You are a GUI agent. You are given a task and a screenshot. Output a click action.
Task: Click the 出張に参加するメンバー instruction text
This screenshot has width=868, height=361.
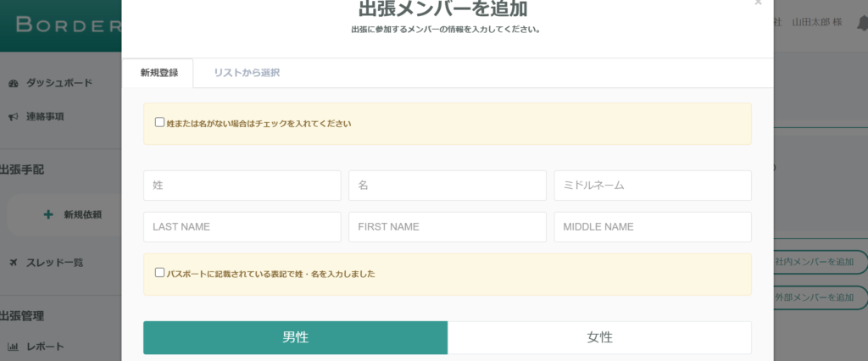446,30
